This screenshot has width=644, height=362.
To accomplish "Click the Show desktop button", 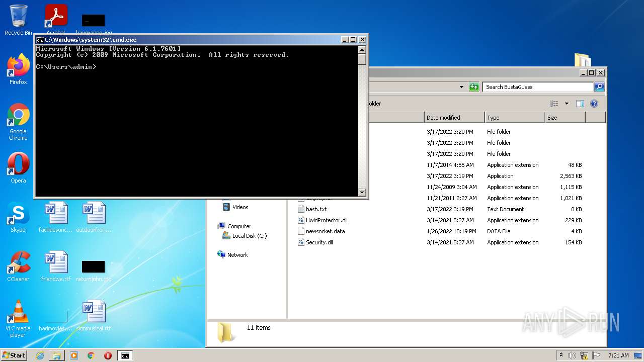I will point(638,355).
